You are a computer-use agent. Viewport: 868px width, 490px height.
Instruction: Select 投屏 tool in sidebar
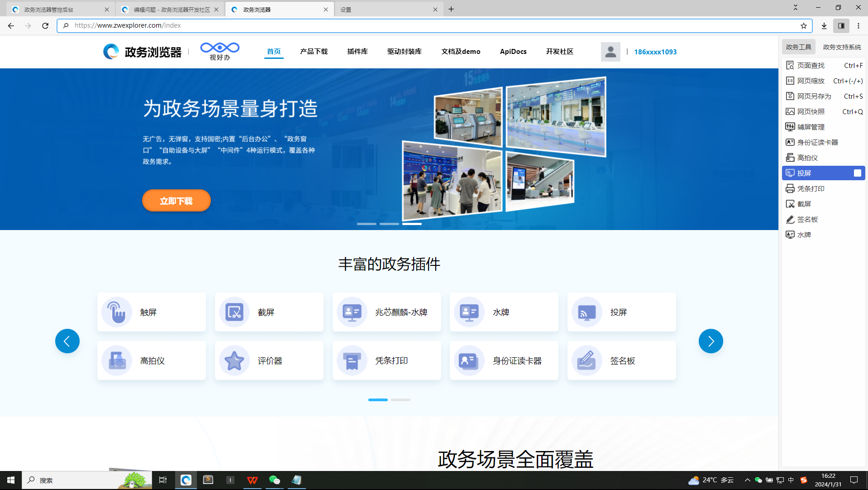point(824,173)
